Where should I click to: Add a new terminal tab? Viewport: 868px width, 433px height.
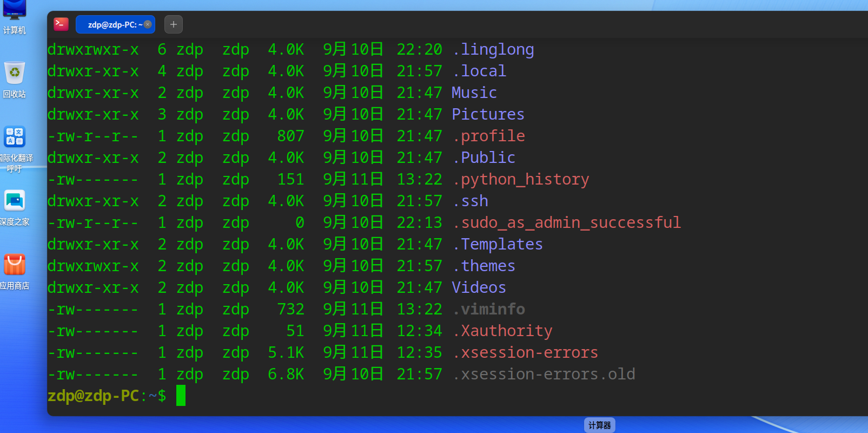[x=173, y=24]
